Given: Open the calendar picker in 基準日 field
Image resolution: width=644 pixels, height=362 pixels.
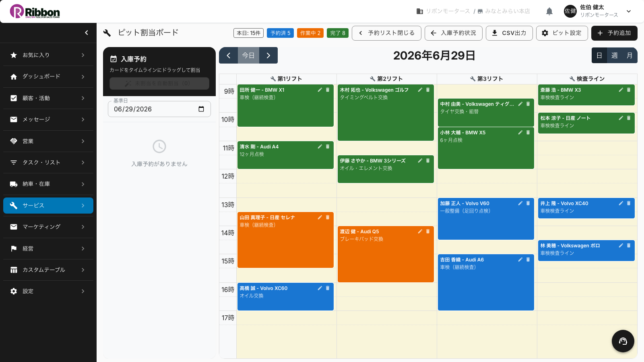Looking at the screenshot, I should (201, 109).
